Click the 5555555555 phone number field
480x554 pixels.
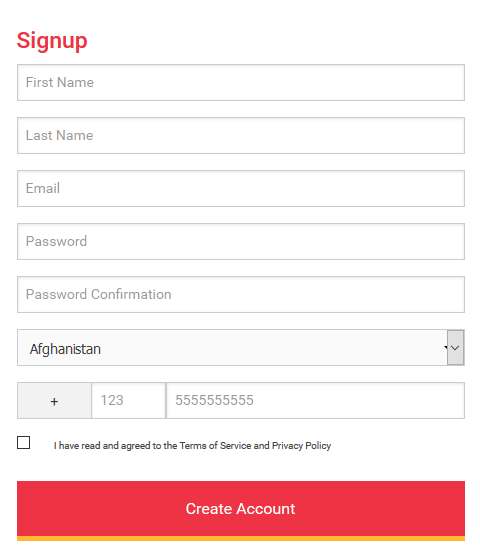315,401
